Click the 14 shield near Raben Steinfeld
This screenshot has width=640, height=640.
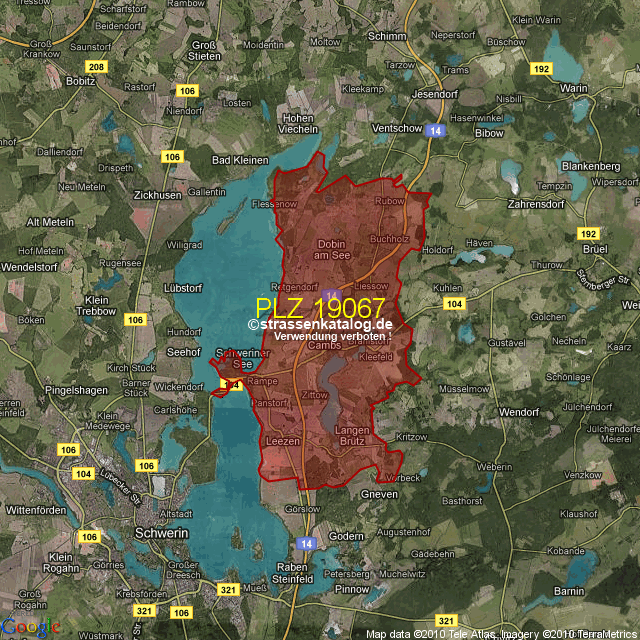pos(306,543)
